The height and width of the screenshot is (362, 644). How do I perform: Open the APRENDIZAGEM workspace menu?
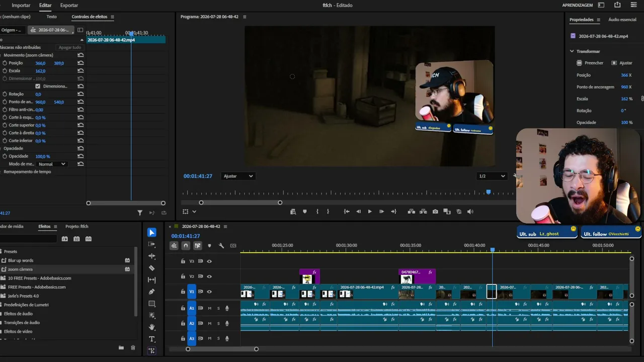(x=578, y=5)
